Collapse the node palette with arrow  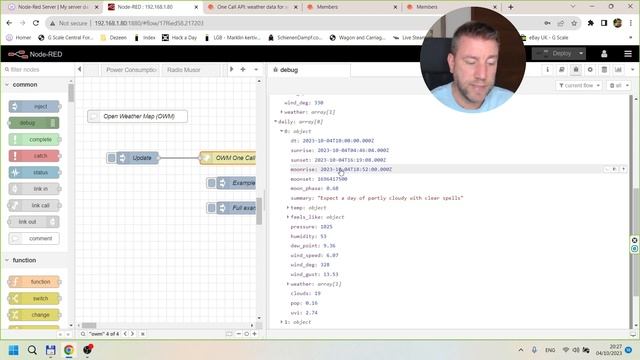80,69
